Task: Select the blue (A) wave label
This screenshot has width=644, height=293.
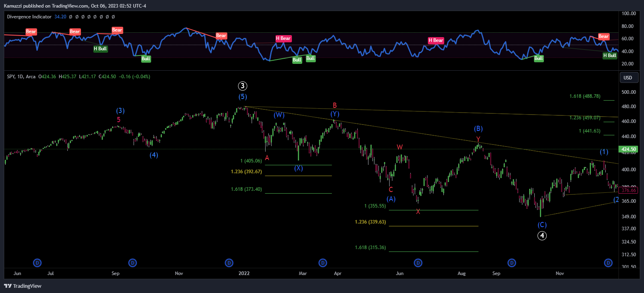Action: pos(391,199)
